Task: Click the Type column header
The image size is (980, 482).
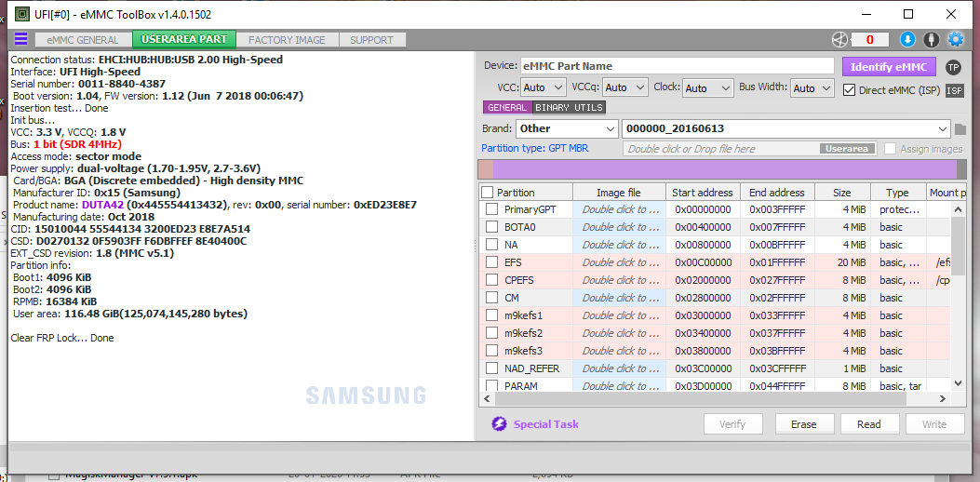Action: (x=897, y=193)
